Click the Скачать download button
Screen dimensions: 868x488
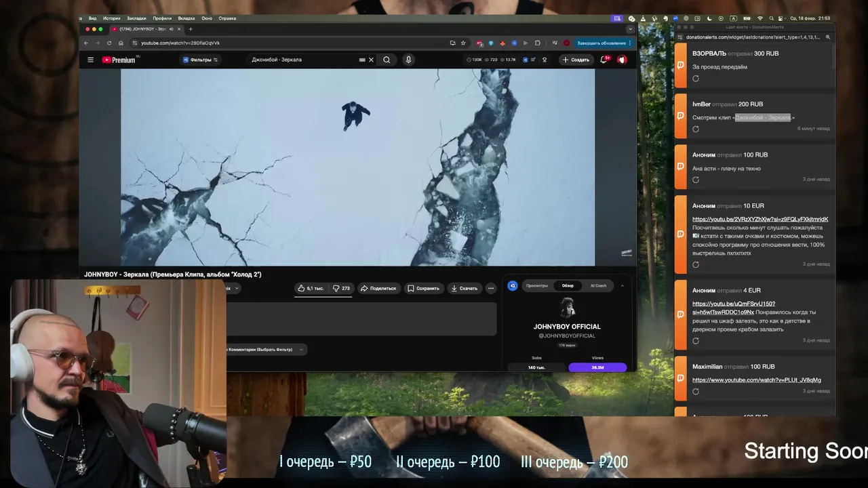pyautogui.click(x=465, y=288)
